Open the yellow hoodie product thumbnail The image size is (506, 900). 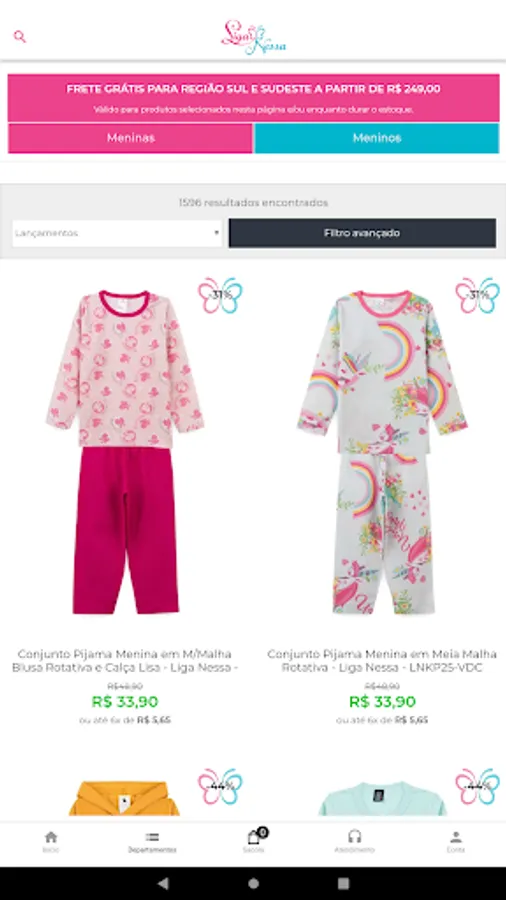[x=124, y=798]
